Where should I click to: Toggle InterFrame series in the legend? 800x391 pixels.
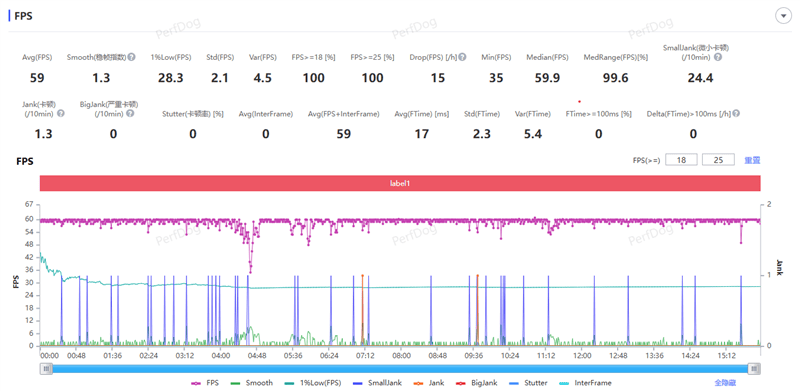pyautogui.click(x=586, y=383)
